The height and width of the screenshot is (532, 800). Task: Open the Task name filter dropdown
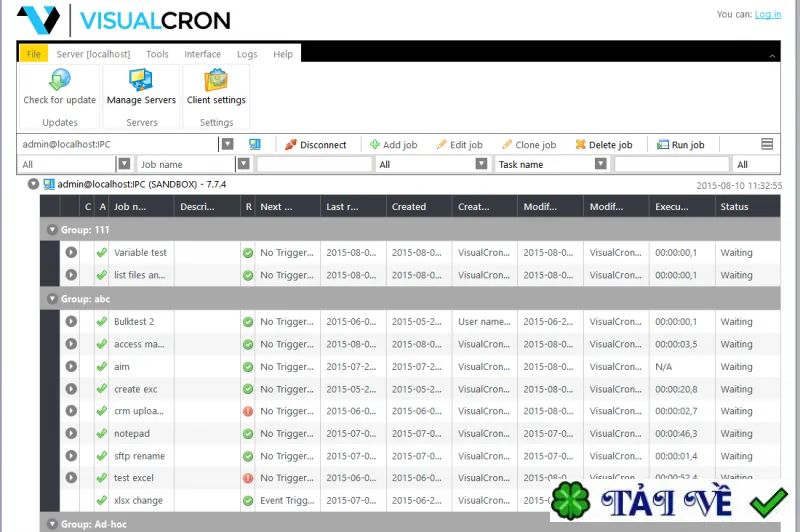pos(601,164)
